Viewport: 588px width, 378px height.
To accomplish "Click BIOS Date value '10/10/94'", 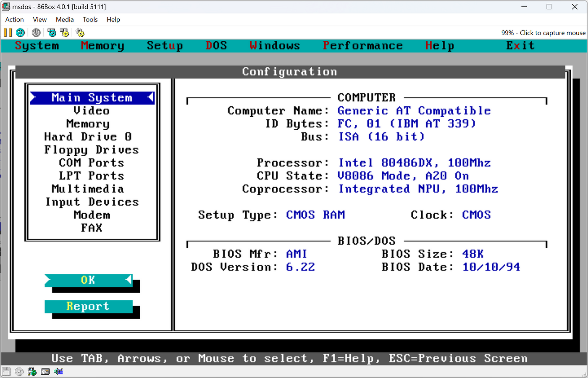I will pos(491,267).
